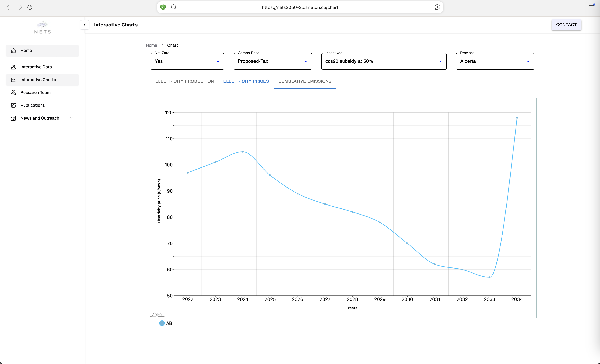
Task: Toggle the AB legend series
Action: 162,323
